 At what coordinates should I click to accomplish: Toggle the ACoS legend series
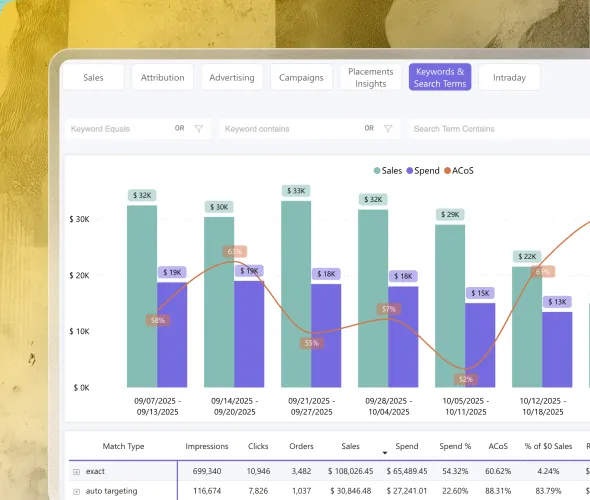point(459,171)
